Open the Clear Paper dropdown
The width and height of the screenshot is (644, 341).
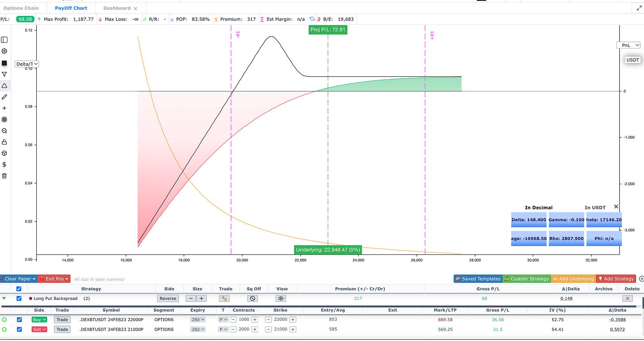coord(18,279)
